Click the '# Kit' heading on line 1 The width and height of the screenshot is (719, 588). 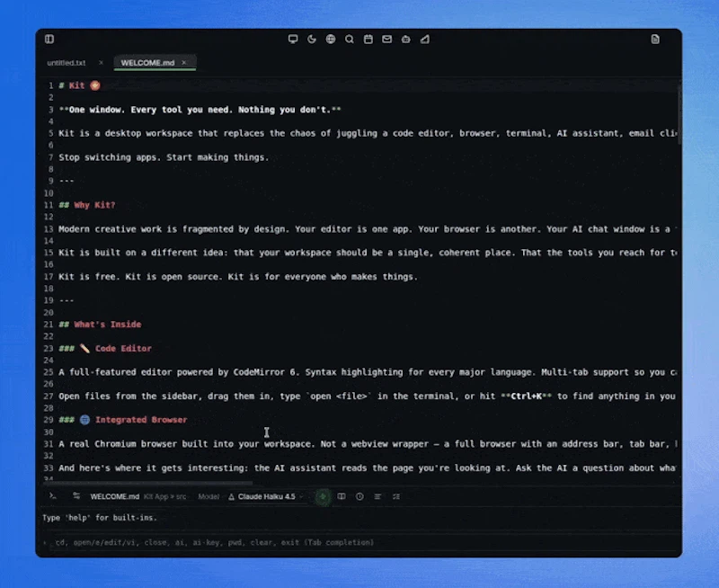pyautogui.click(x=79, y=85)
